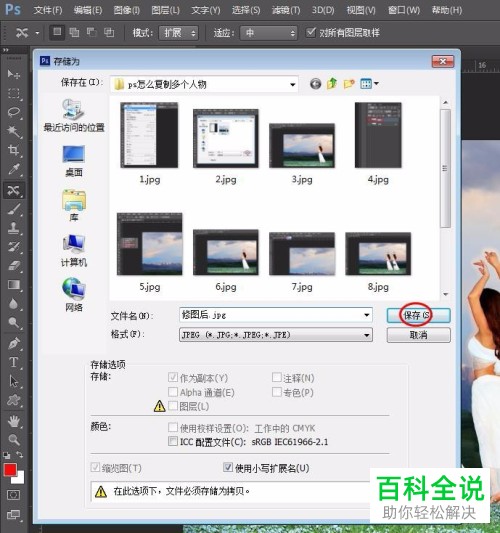500x533 pixels.
Task: Open the 编辑(E) menu
Action: coord(88,10)
